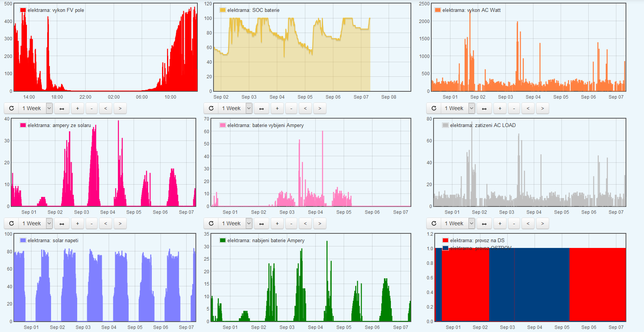The width and height of the screenshot is (644, 332).
Task: Reload the vykon AC Watt chart
Action: [434, 108]
